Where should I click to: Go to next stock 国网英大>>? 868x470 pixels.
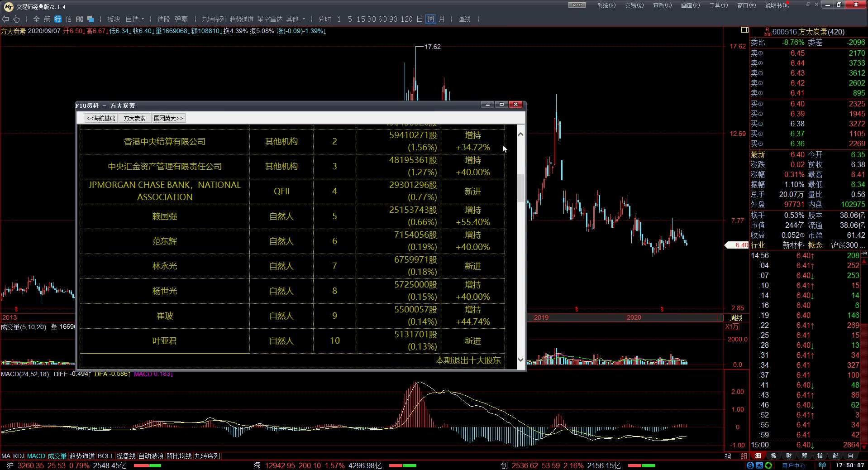coord(168,118)
